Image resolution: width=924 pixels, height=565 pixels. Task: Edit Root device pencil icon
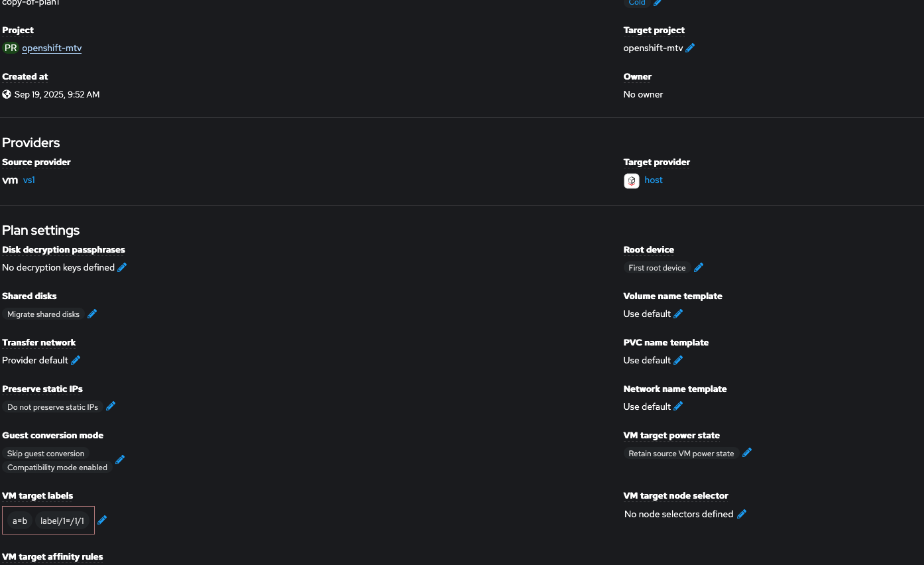point(699,267)
